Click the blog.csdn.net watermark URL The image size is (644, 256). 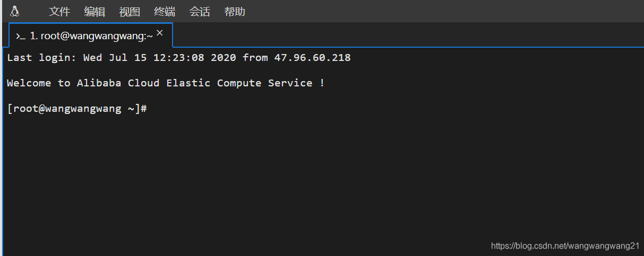[x=565, y=246]
